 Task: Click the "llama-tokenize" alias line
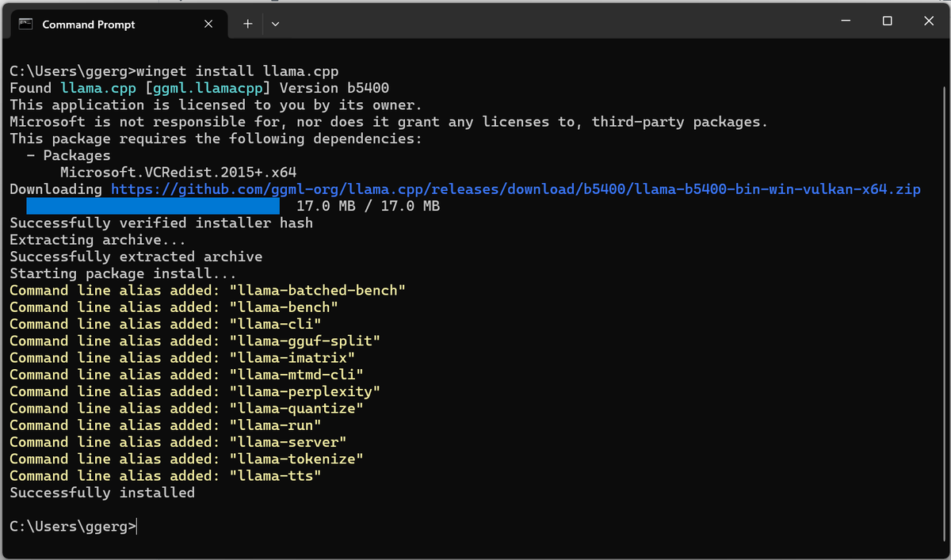click(x=186, y=459)
